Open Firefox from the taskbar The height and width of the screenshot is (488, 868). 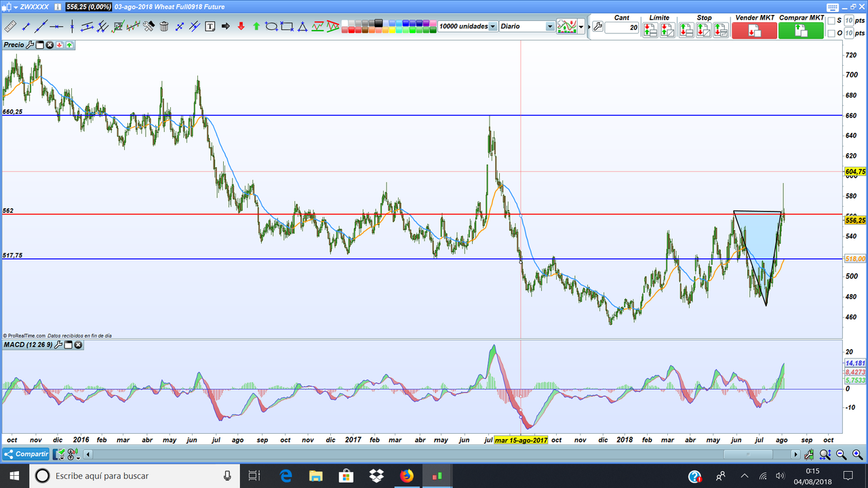(x=406, y=476)
